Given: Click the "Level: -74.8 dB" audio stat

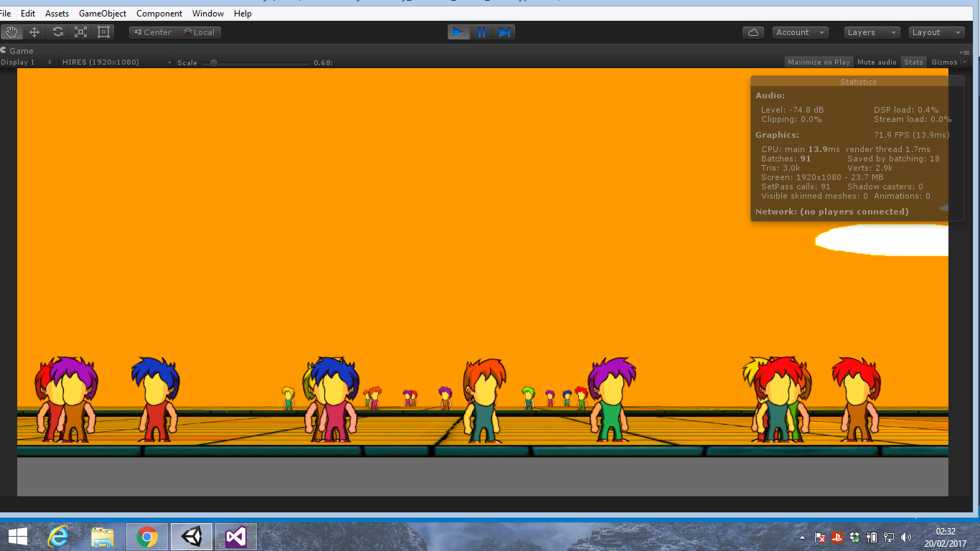Looking at the screenshot, I should tap(792, 110).
